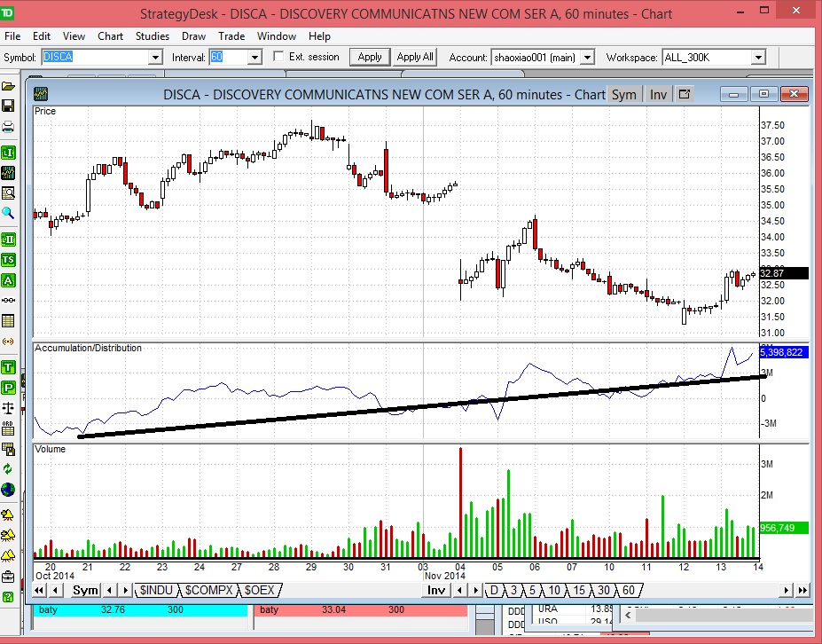822x644 pixels.
Task: Open the Studies menu
Action: point(152,36)
